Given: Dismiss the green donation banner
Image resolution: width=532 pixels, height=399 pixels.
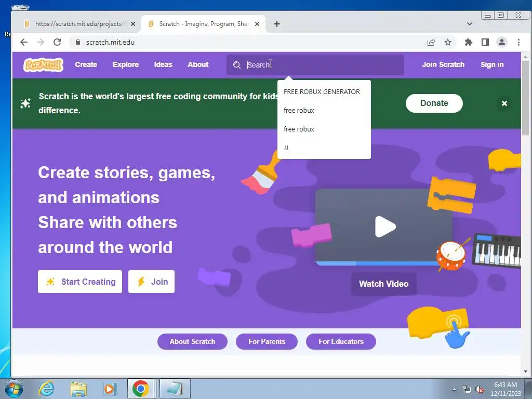Looking at the screenshot, I should tap(504, 103).
